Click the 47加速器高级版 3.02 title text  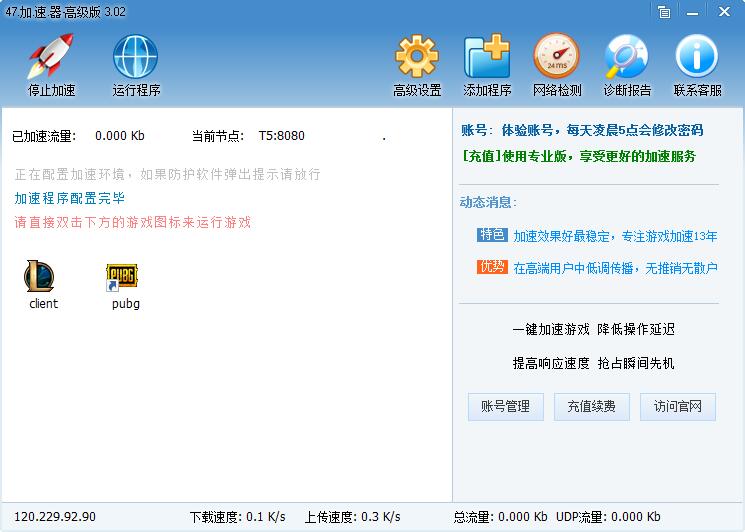tap(66, 12)
